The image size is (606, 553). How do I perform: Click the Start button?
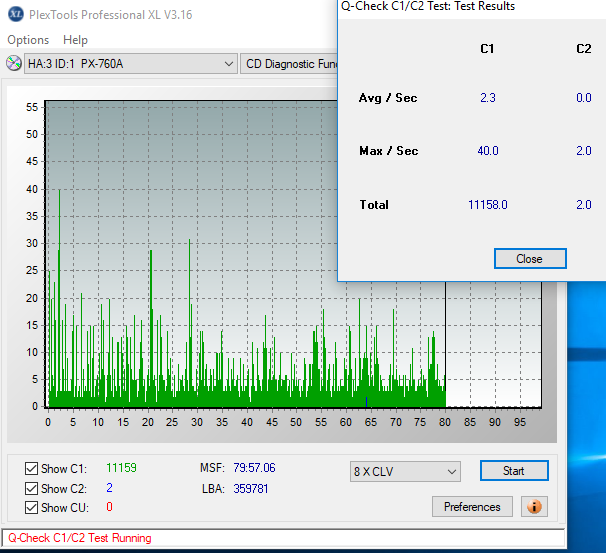tap(514, 471)
